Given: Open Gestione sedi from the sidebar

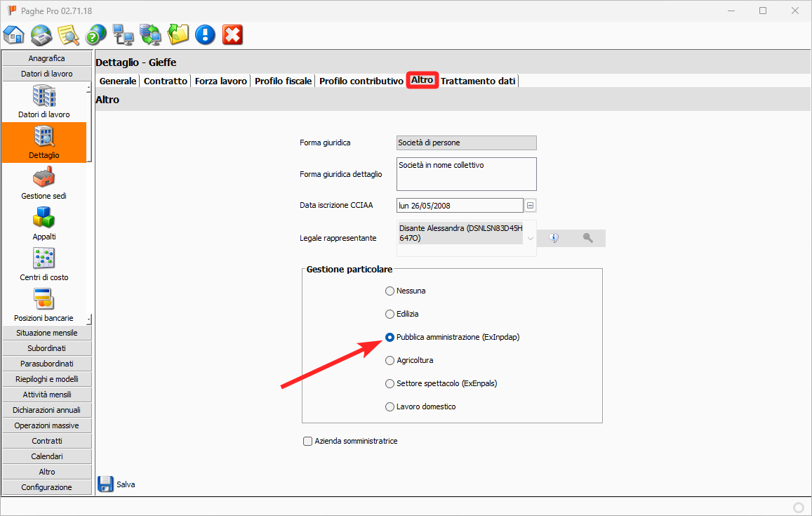Looking at the screenshot, I should tap(44, 183).
